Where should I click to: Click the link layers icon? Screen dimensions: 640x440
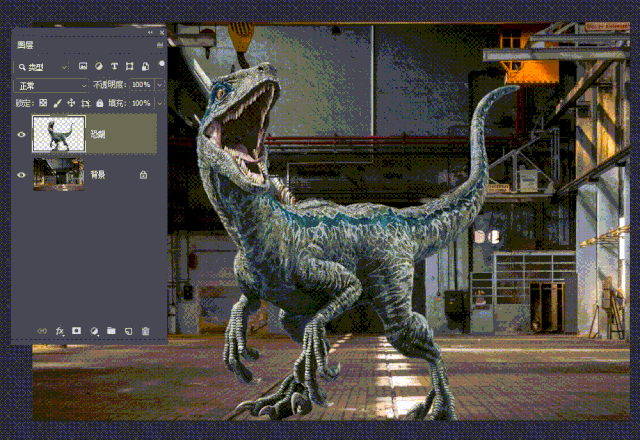(41, 331)
